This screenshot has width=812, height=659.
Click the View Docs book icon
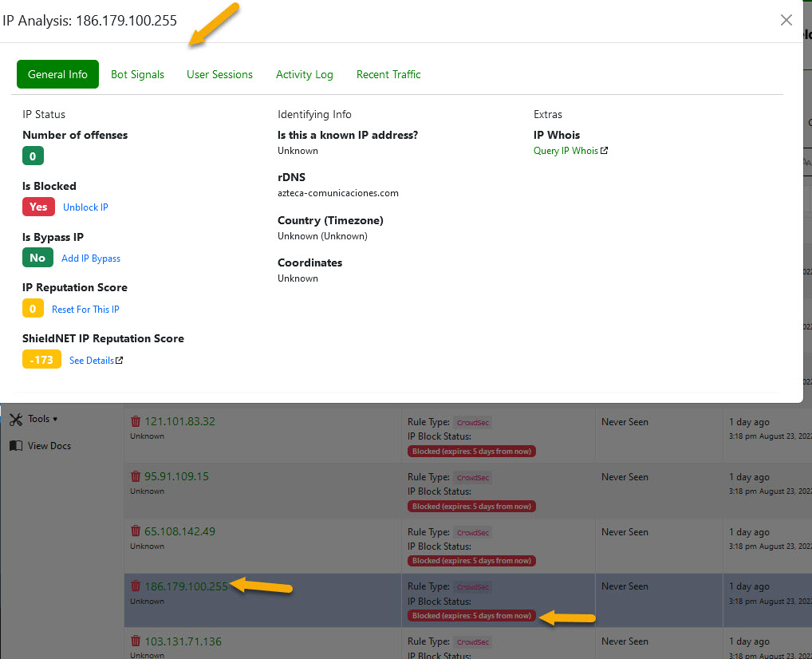coord(18,445)
